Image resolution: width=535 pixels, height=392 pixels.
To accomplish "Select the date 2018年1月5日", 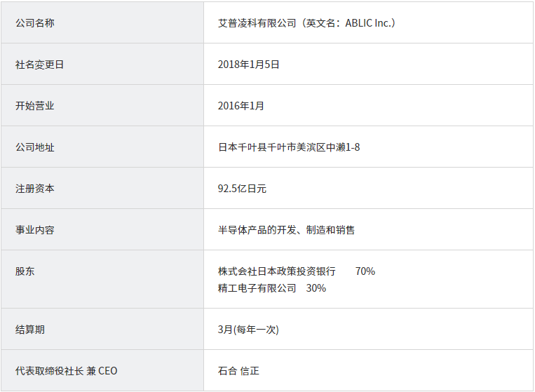I will click(248, 65).
